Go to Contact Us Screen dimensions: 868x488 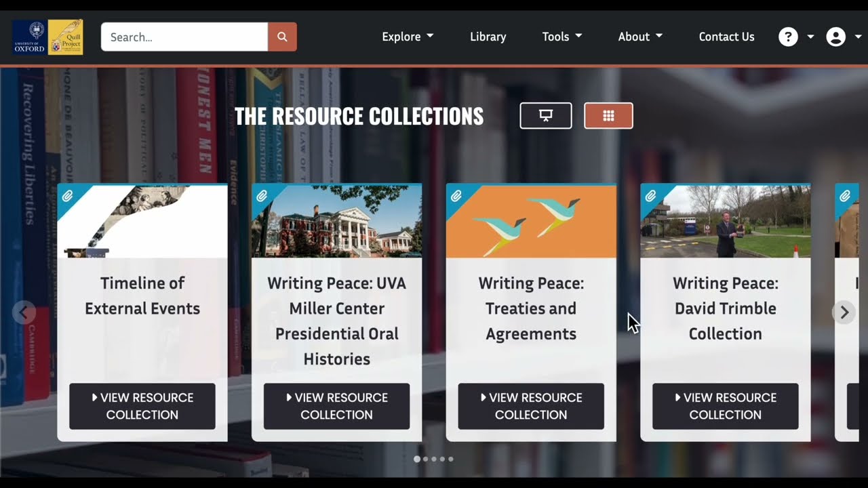726,37
